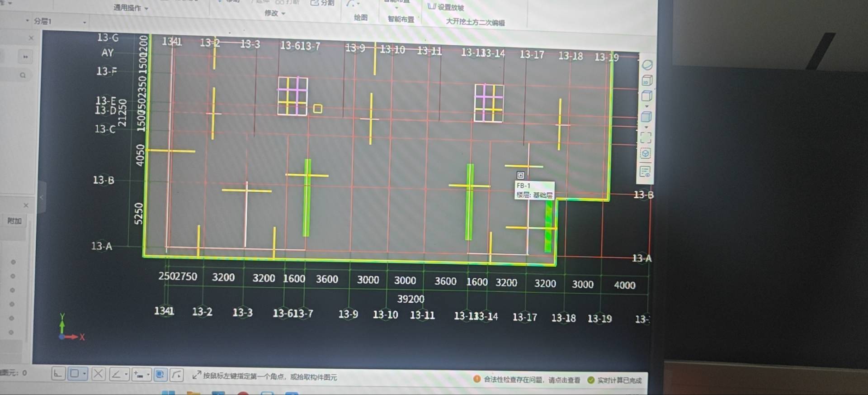Open dropdown arrow under the wireframe cube icon
The height and width of the screenshot is (395, 868).
647,106
